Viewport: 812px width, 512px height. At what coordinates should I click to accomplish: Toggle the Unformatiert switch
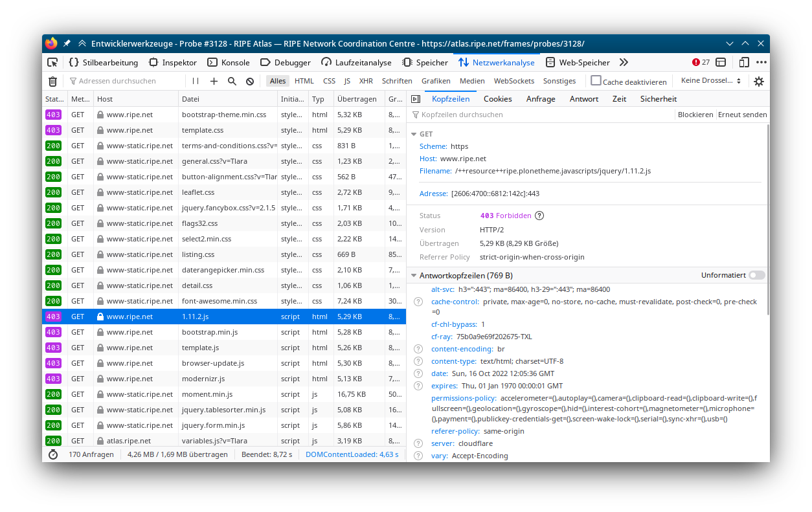756,275
